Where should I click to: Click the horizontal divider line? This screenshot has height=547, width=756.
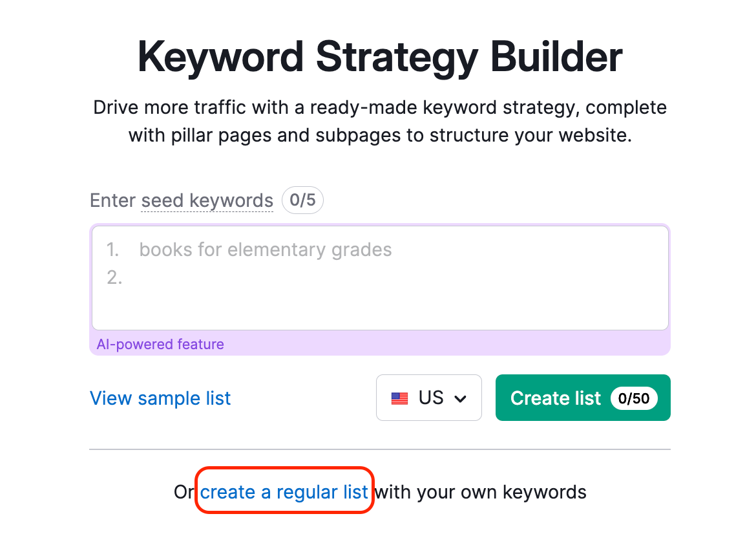coord(380,449)
